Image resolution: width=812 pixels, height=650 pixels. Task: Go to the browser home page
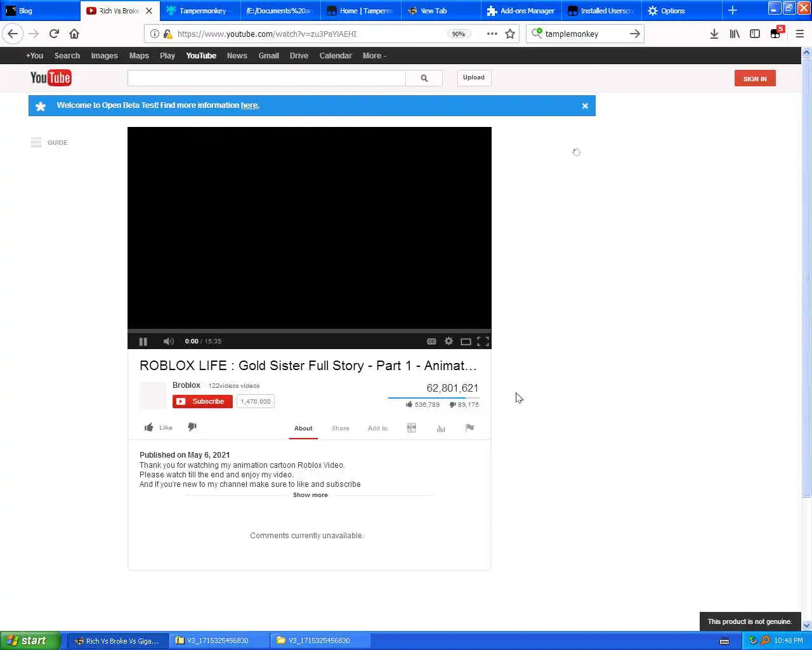74,34
